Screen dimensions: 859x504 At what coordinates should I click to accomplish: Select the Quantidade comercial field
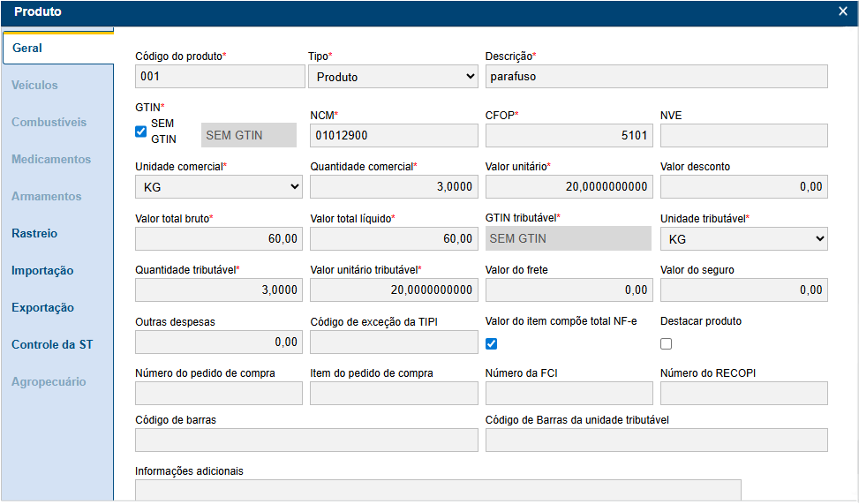[x=394, y=186]
